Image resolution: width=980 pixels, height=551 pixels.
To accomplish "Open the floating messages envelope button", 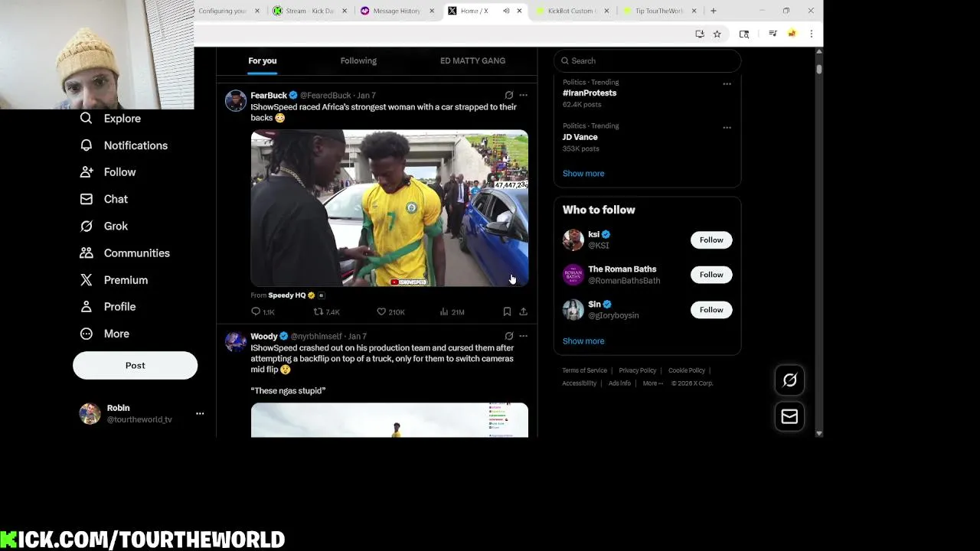I will click(789, 416).
